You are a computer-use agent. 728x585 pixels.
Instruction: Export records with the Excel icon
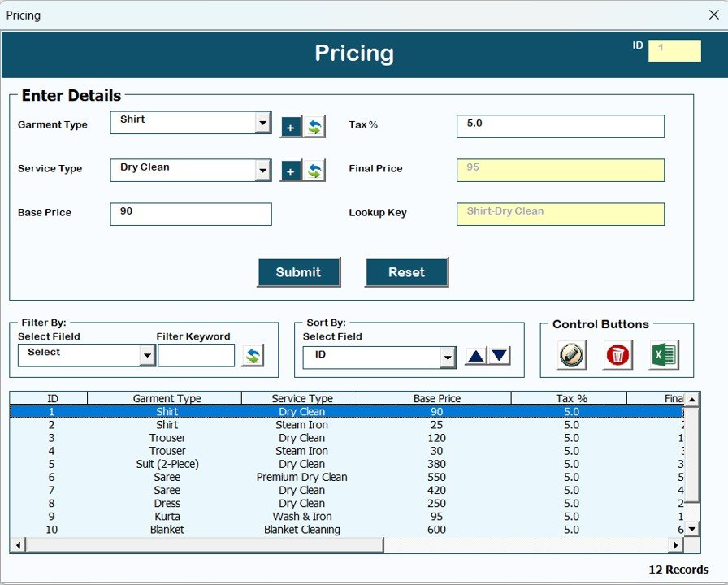click(664, 355)
